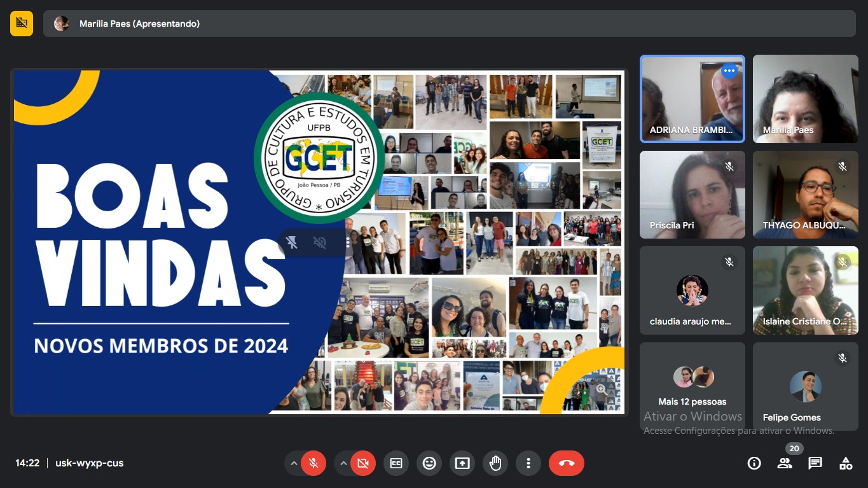This screenshot has width=868, height=488.
Task: Select the Adriana Brambi video tile
Action: point(692,99)
